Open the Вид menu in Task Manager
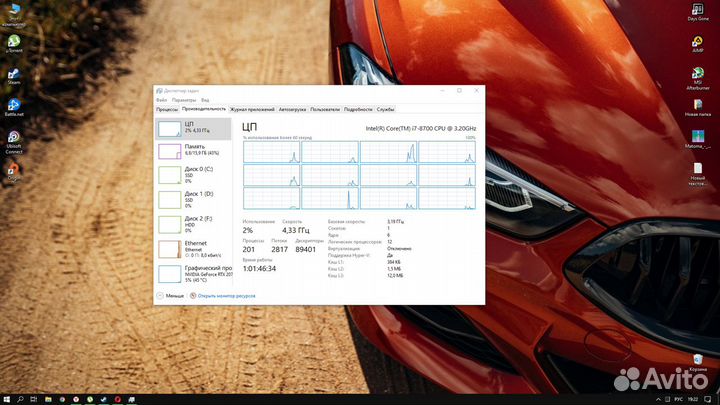 (x=205, y=100)
